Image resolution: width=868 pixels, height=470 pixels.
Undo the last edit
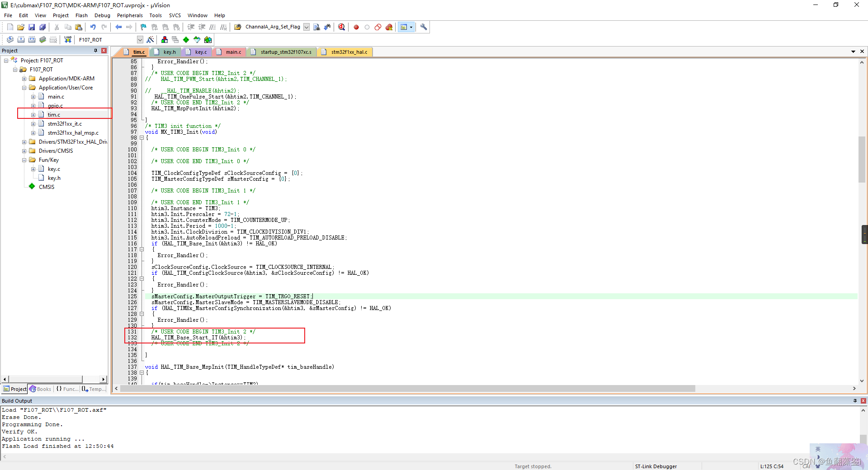click(x=93, y=27)
